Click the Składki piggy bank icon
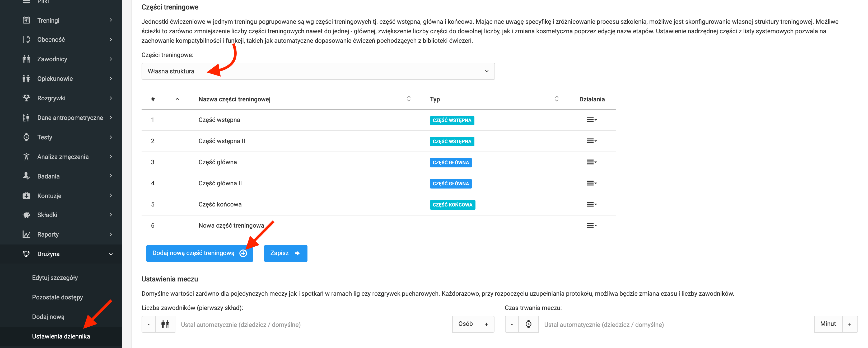Screen dimensions: 868x348 coord(26,215)
